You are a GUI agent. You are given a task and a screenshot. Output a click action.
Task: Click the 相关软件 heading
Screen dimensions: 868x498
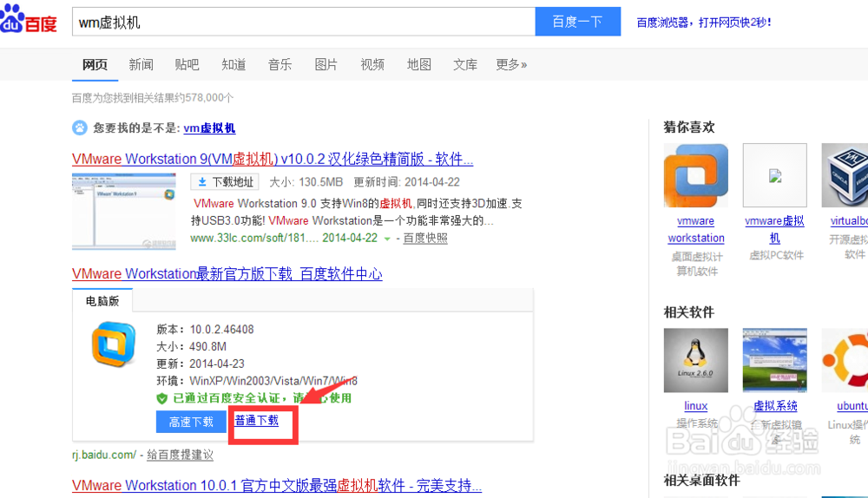point(689,312)
